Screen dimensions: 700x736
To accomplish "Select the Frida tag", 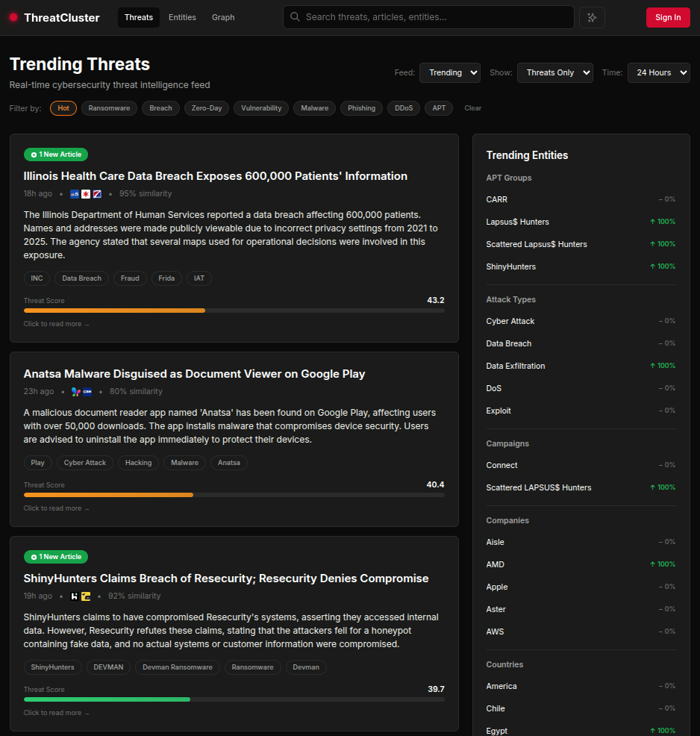I will (x=166, y=278).
